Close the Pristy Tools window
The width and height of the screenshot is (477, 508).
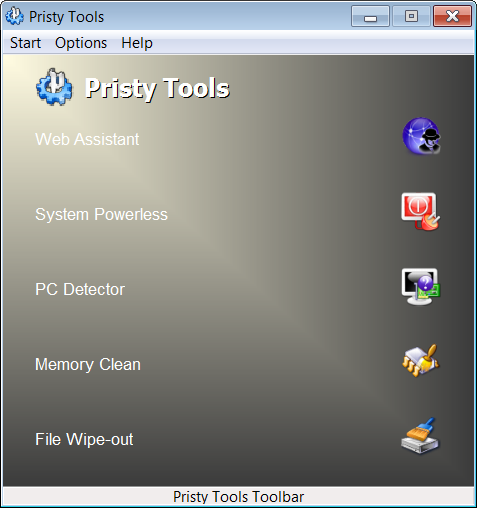click(452, 16)
